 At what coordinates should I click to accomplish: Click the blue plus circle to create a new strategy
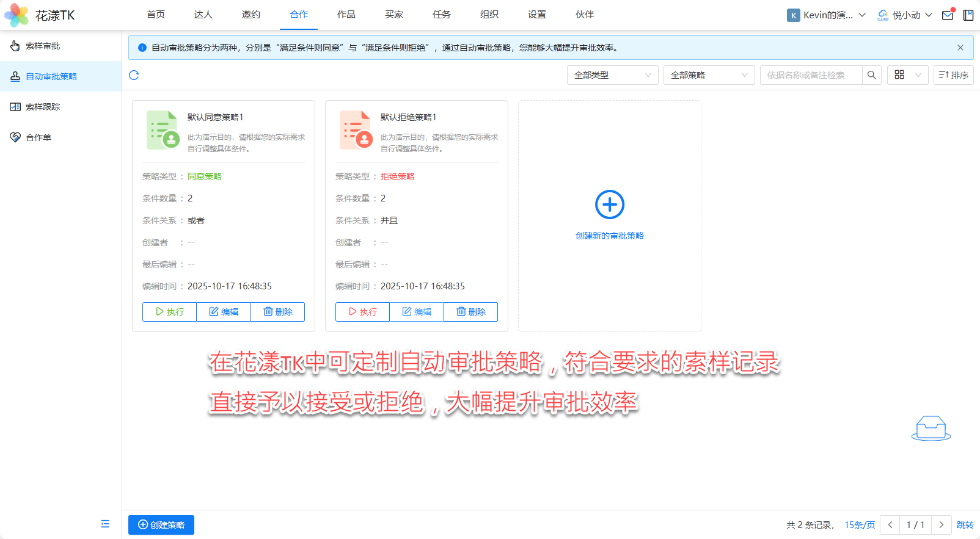click(609, 204)
